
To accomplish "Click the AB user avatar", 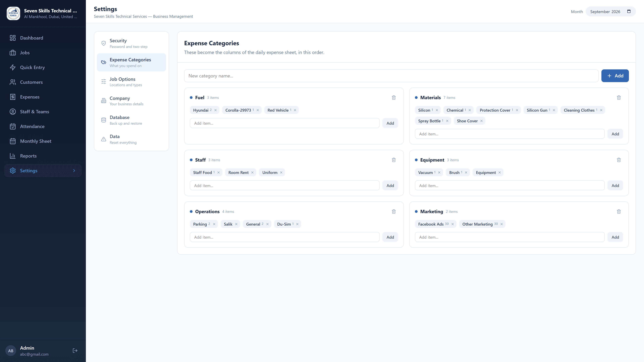I will tap(11, 351).
